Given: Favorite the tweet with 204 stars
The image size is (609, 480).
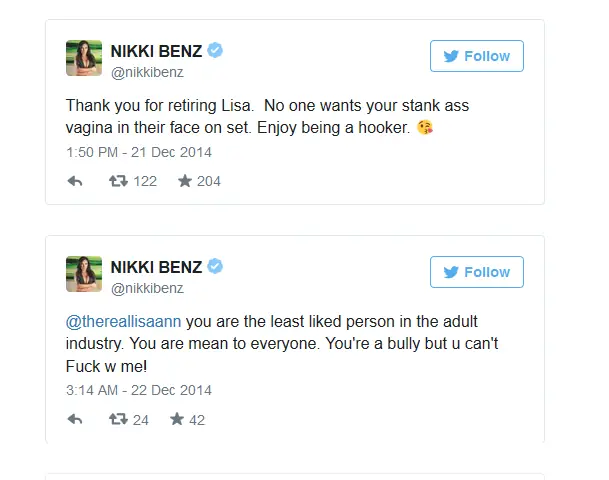Looking at the screenshot, I should click(185, 181).
